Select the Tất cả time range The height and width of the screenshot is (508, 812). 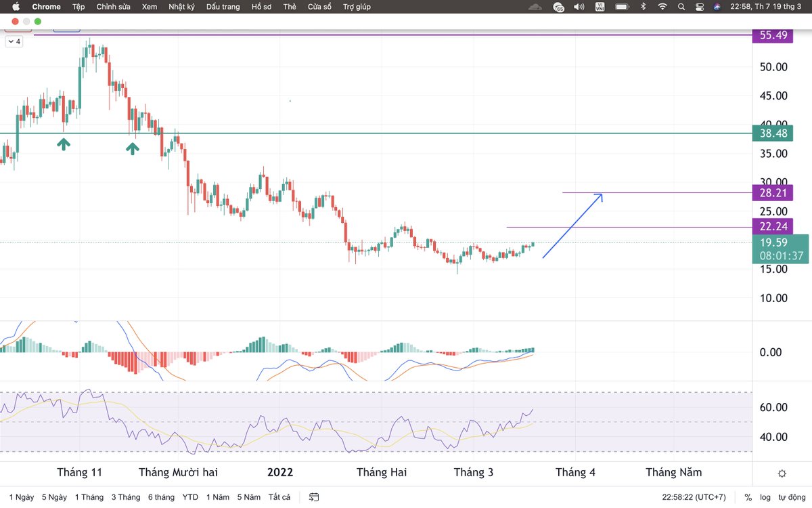(279, 497)
